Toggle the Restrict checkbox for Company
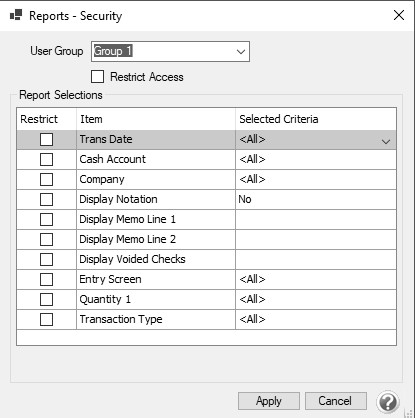 coord(46,179)
